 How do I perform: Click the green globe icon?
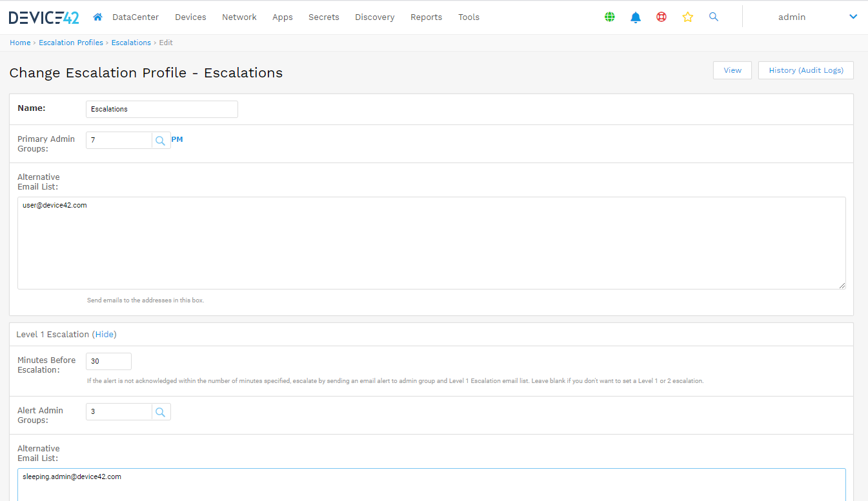coord(610,17)
